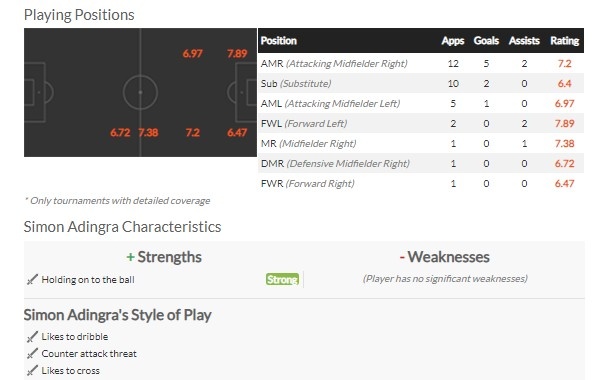Screen dimensions: 600x380
Task: Click the green Strong badge
Action: point(282,279)
